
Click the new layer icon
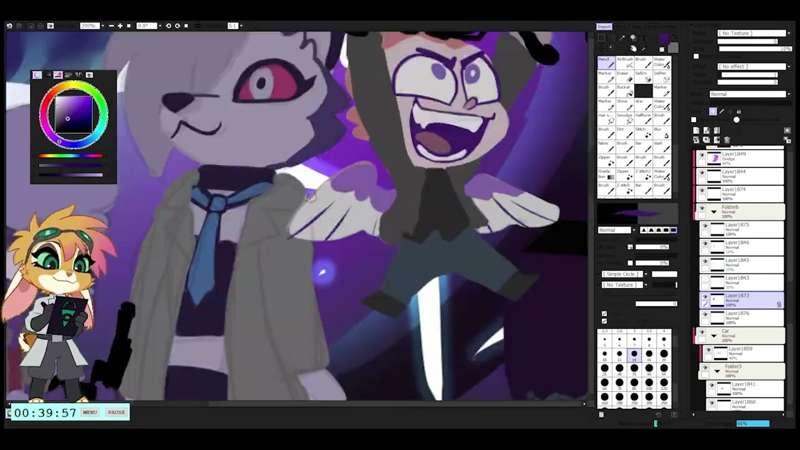pyautogui.click(x=696, y=131)
